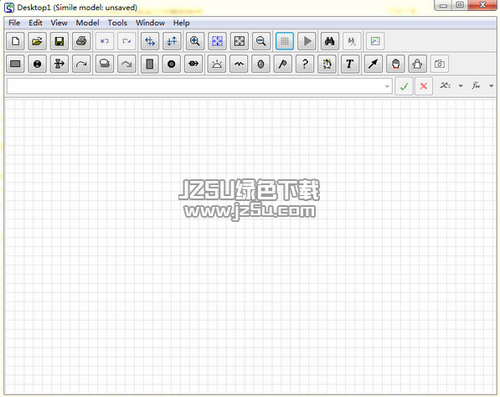Image resolution: width=500 pixels, height=397 pixels.
Task: Click the binoculars Find icon
Action: [329, 41]
